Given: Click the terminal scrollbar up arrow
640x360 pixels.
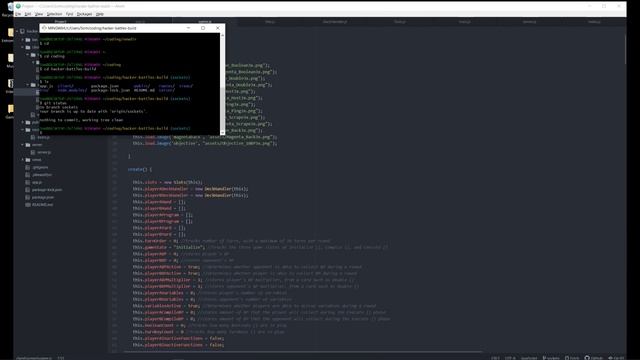Looking at the screenshot, I should 222,35.
